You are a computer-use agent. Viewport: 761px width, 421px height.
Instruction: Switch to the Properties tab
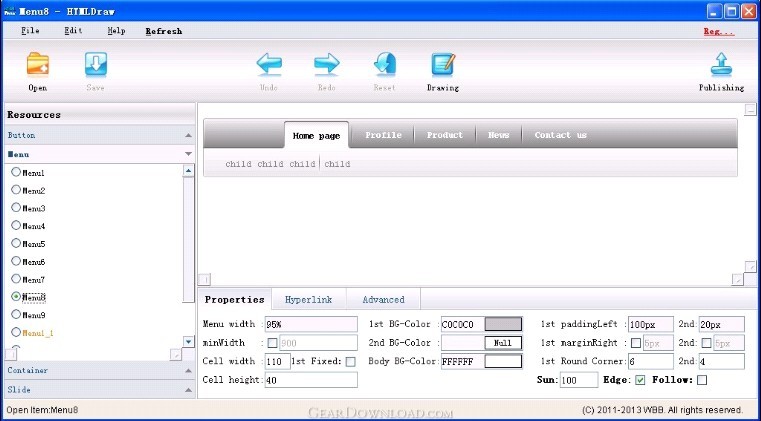pyautogui.click(x=234, y=299)
